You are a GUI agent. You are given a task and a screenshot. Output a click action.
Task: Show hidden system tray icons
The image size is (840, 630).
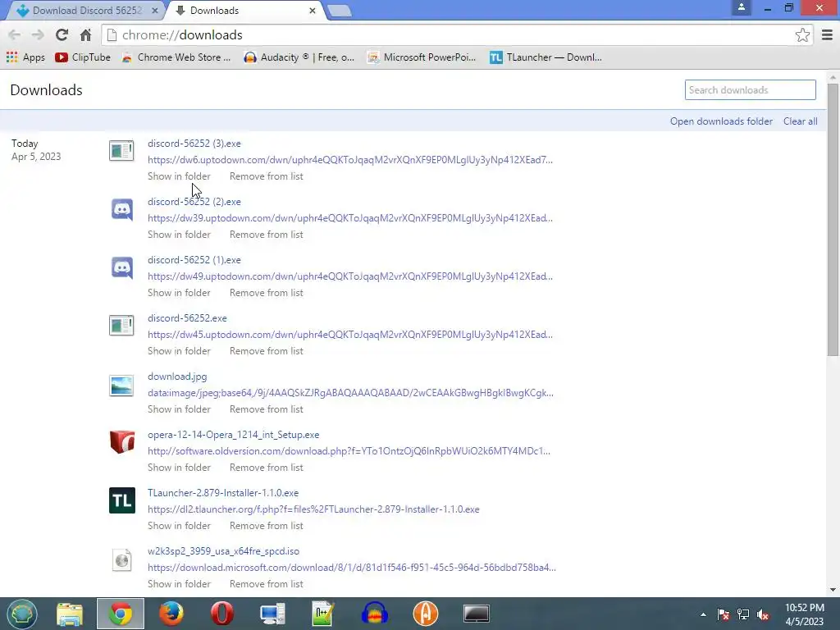(x=703, y=614)
